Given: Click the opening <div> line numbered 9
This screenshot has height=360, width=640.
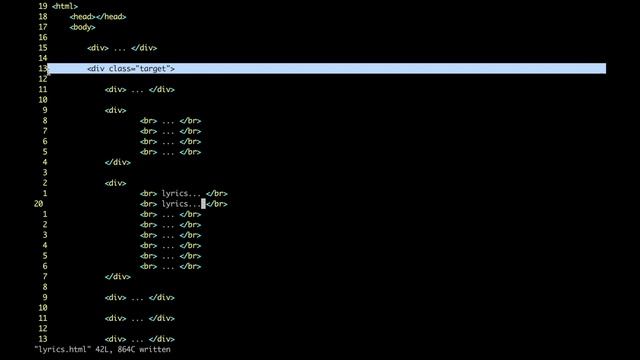Looking at the screenshot, I should (x=116, y=110).
